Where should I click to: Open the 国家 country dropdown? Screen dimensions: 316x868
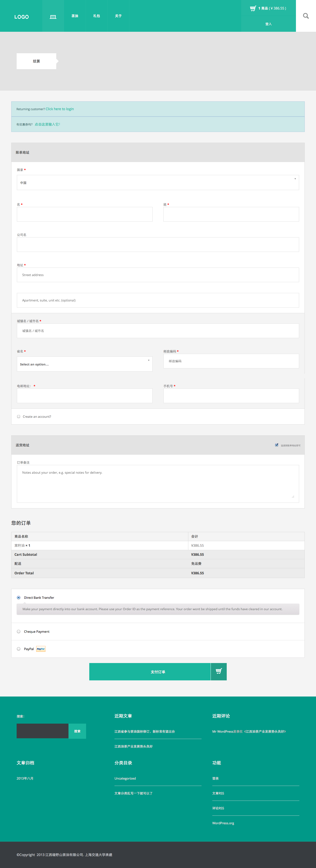point(158,182)
